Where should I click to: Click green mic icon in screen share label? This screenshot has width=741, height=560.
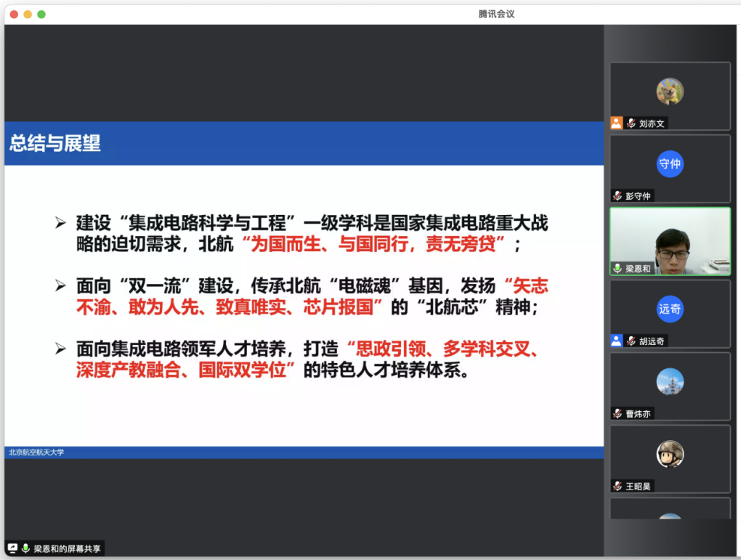click(x=25, y=548)
